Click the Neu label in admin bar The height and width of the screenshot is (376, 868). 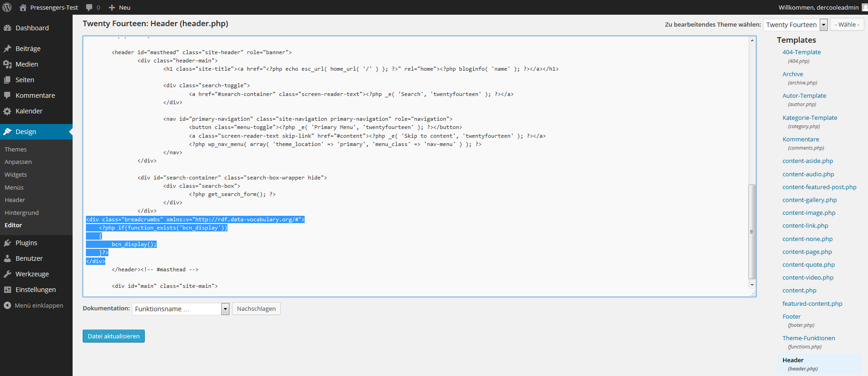[125, 8]
